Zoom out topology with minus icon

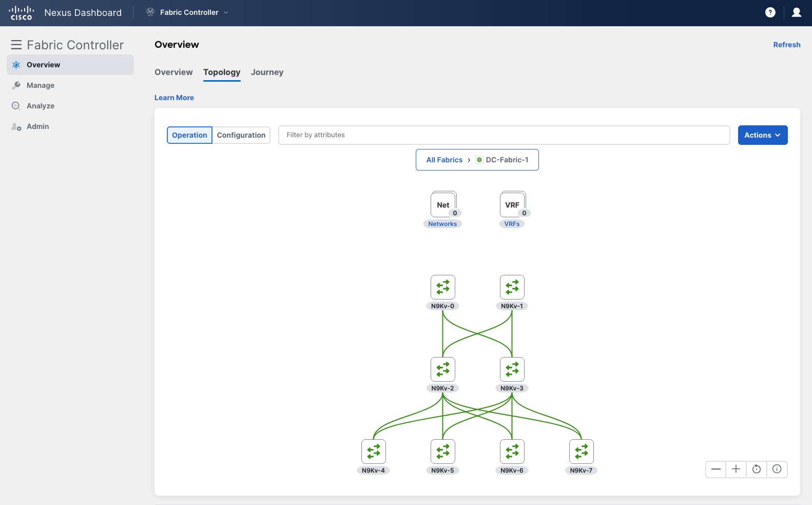pos(716,469)
